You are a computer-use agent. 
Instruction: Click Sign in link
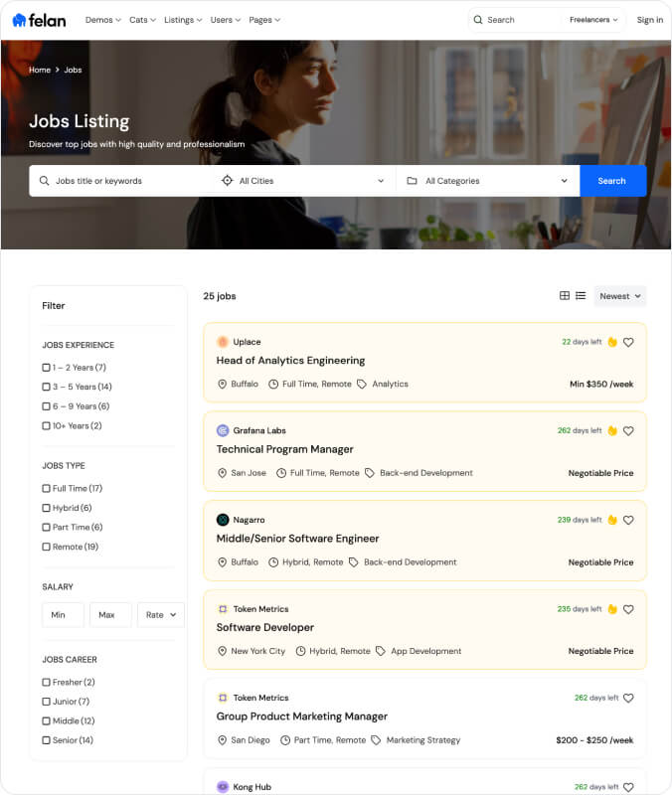tap(650, 20)
